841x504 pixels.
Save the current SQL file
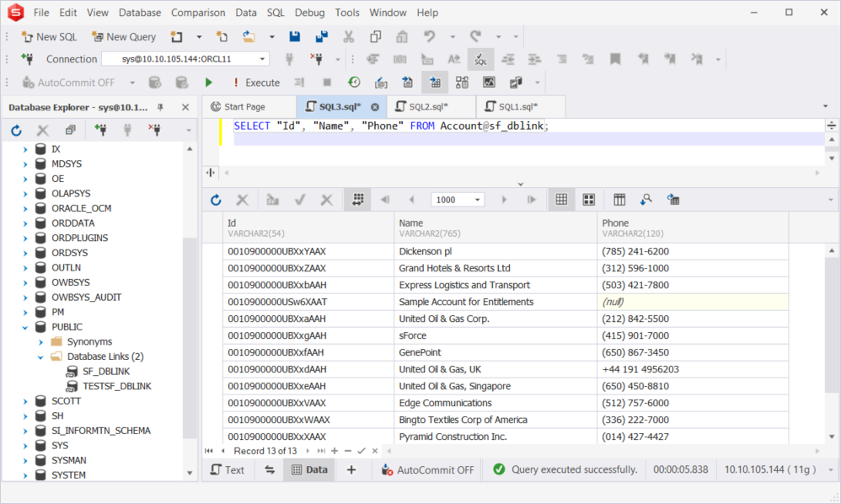[x=296, y=36]
